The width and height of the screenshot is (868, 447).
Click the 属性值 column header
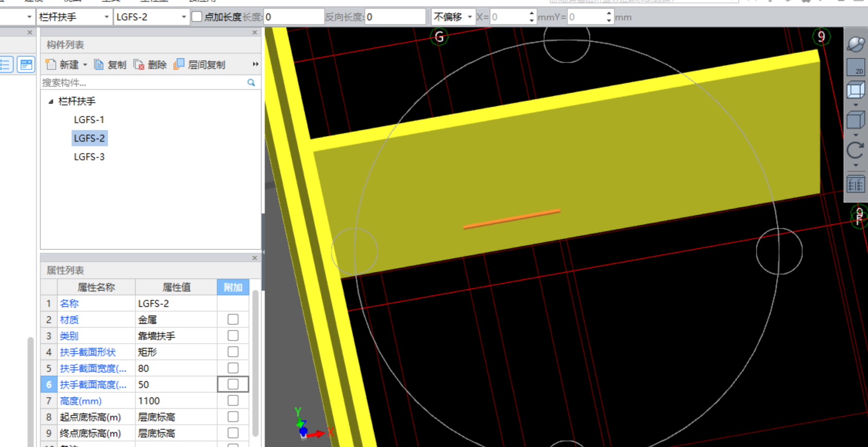(176, 287)
